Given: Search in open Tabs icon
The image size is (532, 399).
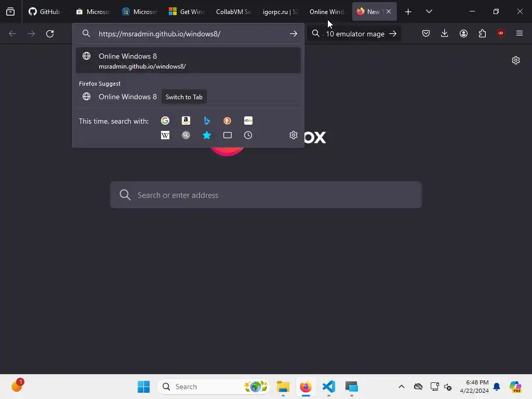Looking at the screenshot, I should 228,135.
